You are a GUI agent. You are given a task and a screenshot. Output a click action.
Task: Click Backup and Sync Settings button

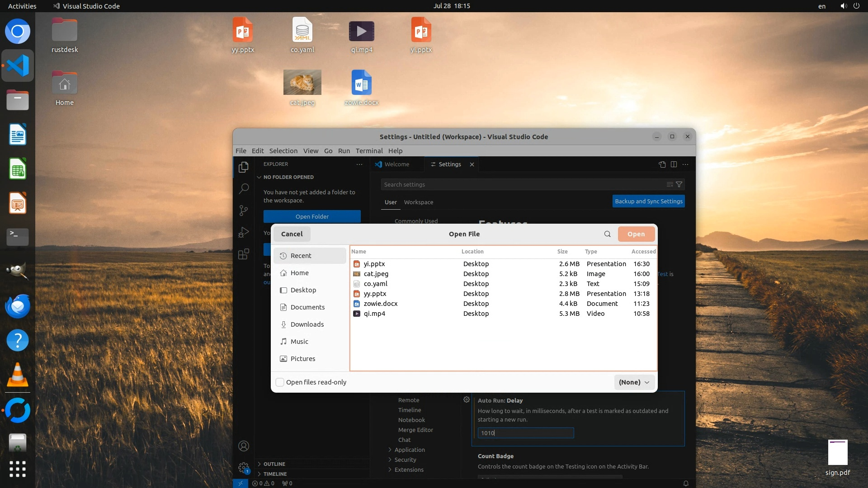click(648, 202)
